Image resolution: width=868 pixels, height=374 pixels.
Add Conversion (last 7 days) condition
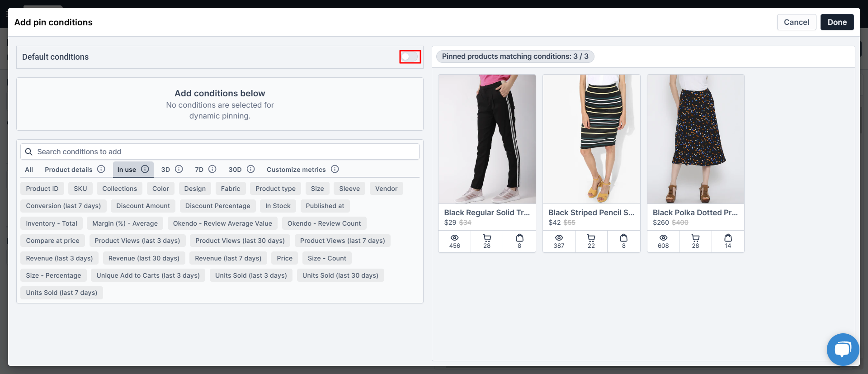[x=63, y=206]
